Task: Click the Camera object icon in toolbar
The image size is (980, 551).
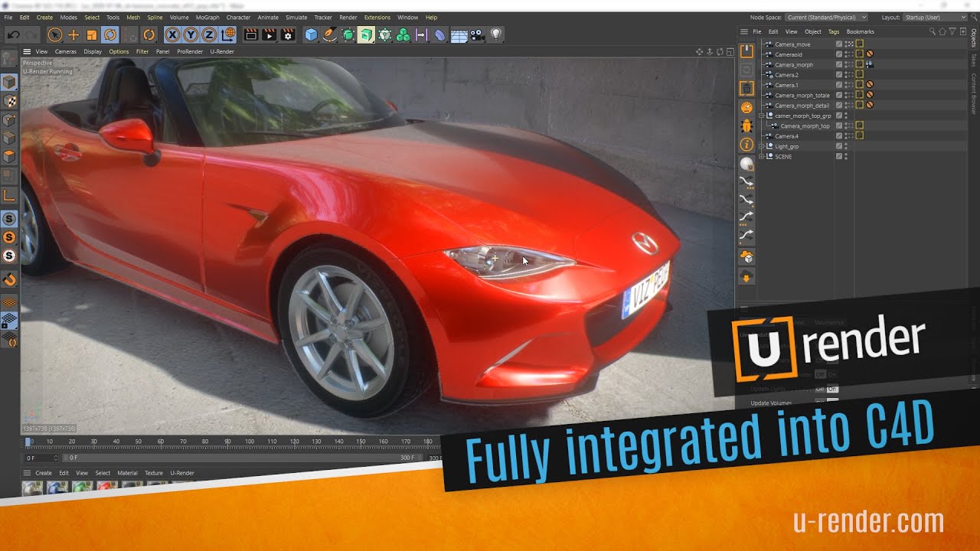Action: pyautogui.click(x=477, y=34)
